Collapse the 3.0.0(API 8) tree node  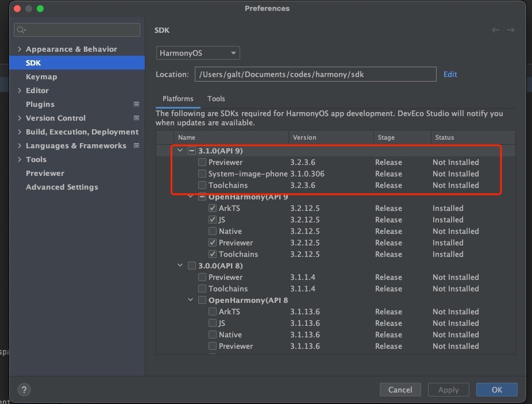(180, 265)
